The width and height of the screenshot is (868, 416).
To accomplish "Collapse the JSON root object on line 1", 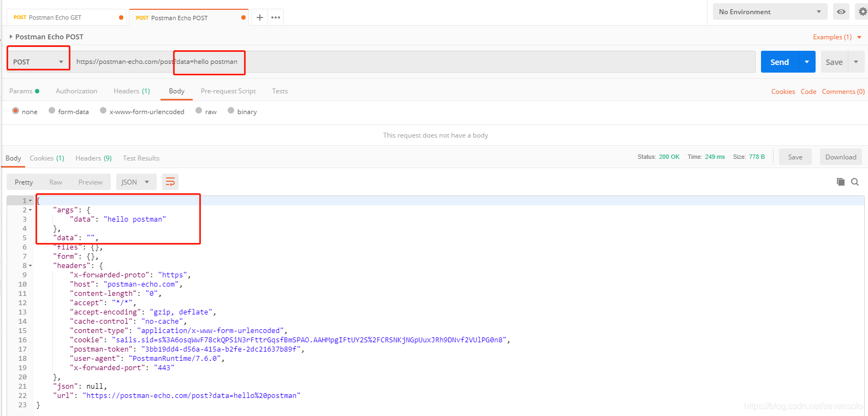I will [30, 201].
